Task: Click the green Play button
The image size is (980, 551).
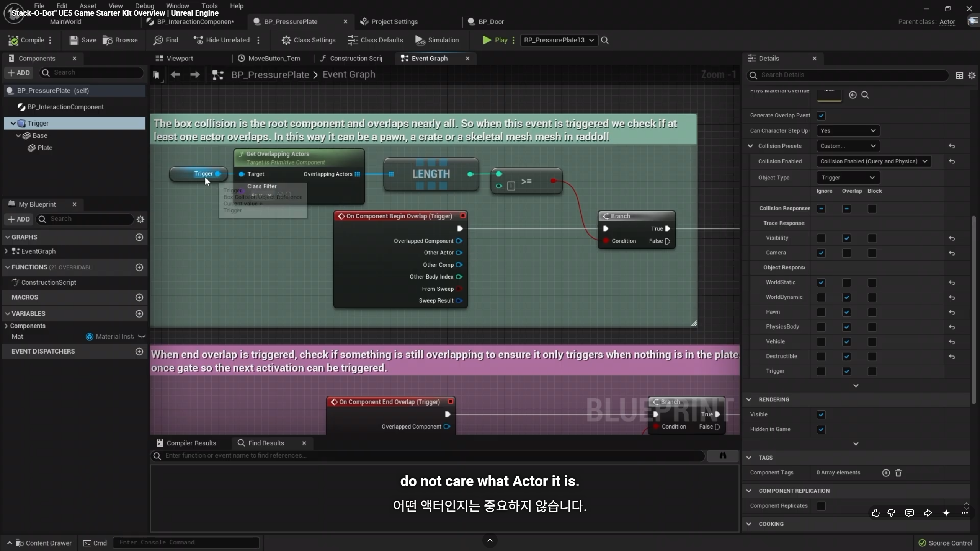Action: [495, 40]
